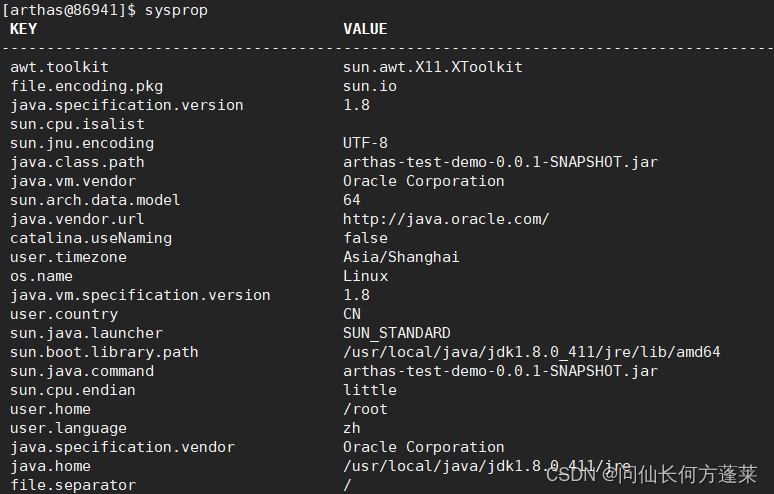Click the 'sun.io' value
This screenshot has height=494, width=774.
click(370, 86)
